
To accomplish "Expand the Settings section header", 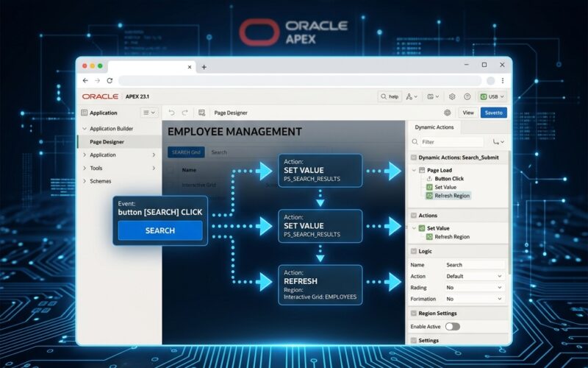I will click(414, 341).
